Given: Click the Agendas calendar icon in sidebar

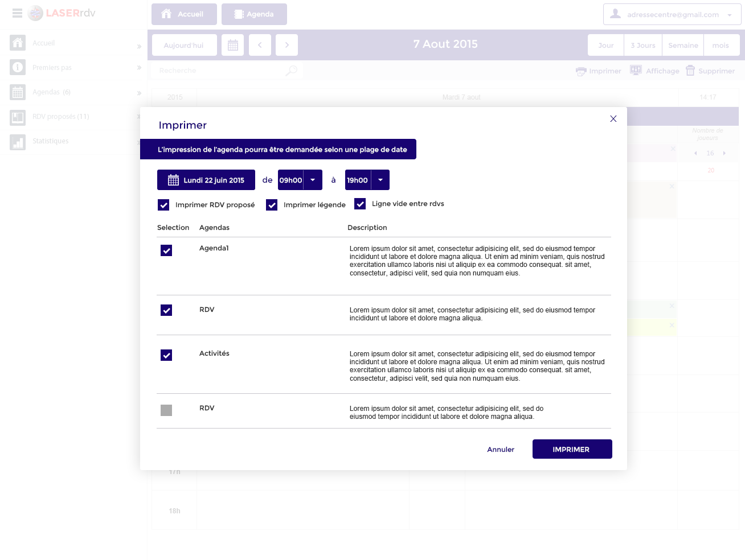Looking at the screenshot, I should pos(18,92).
